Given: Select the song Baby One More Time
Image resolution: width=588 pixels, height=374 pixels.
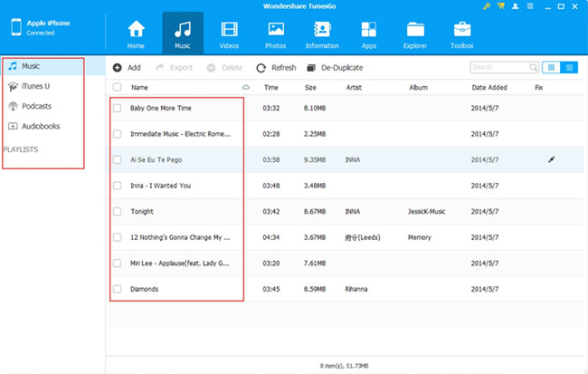Looking at the screenshot, I should click(x=160, y=108).
